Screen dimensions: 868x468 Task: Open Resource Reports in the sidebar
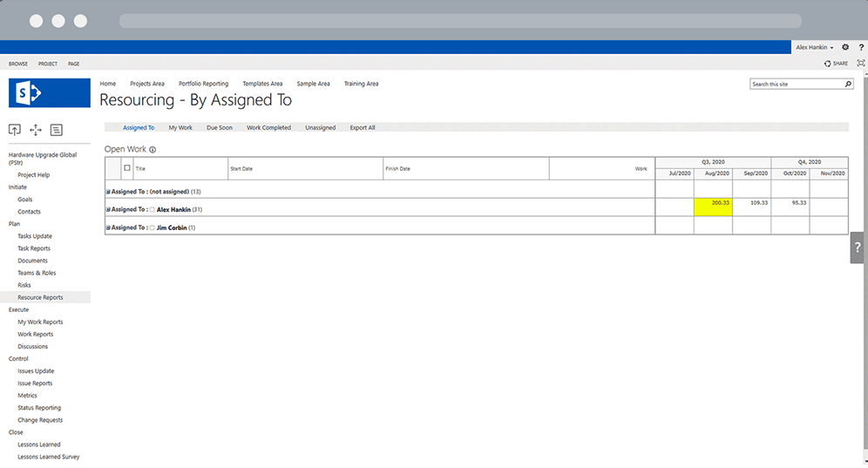[40, 297]
